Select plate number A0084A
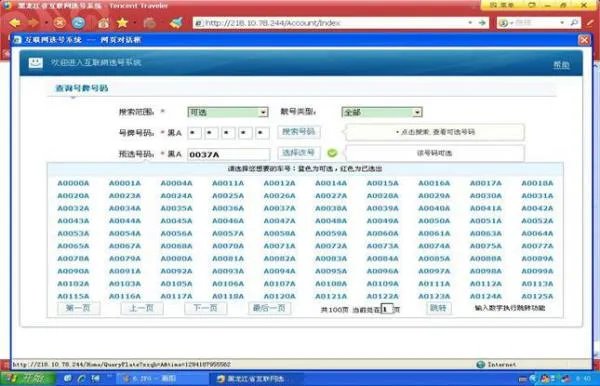Viewport: 600px width, 386px height. pos(383,259)
